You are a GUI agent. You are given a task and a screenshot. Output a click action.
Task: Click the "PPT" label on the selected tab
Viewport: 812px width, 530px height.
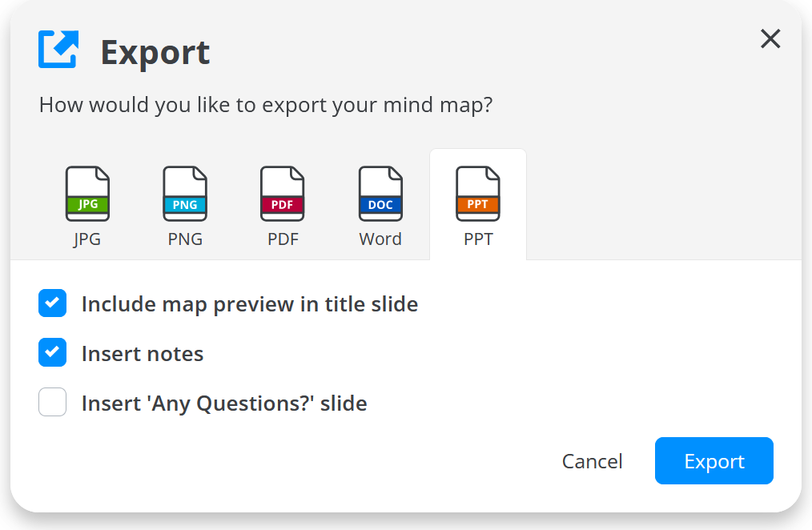tap(478, 239)
